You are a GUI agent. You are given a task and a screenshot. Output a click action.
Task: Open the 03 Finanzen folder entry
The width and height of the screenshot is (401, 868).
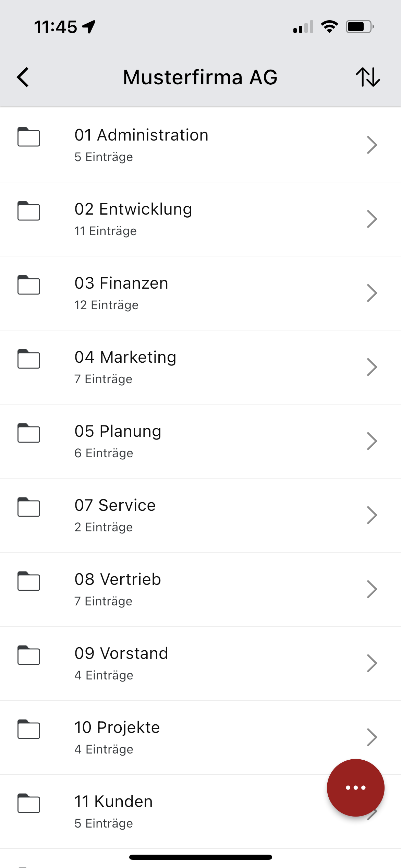(x=121, y=283)
